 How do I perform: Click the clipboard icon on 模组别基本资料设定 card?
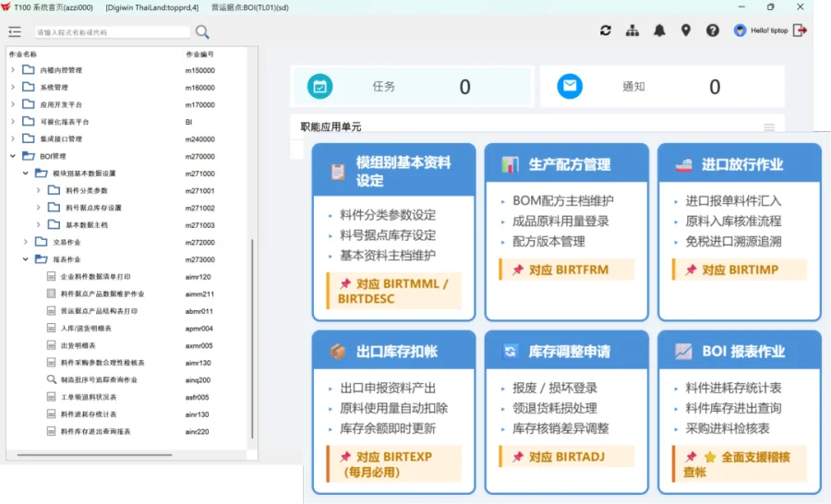338,172
